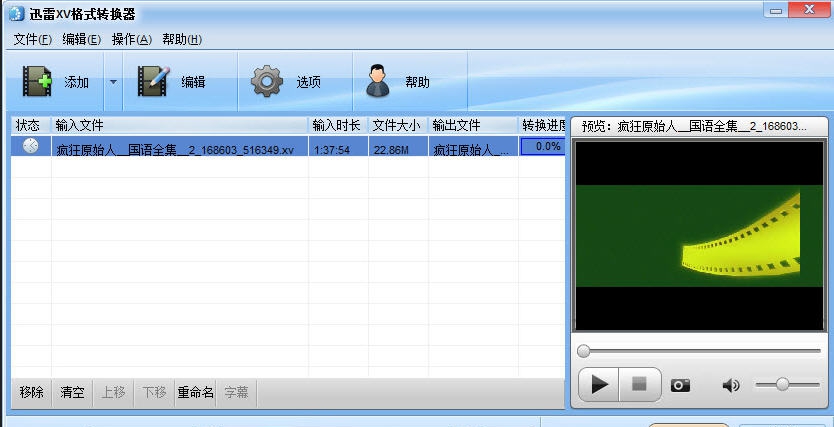Click the 字幕 subtitle button
This screenshot has height=427, width=834.
(x=236, y=393)
